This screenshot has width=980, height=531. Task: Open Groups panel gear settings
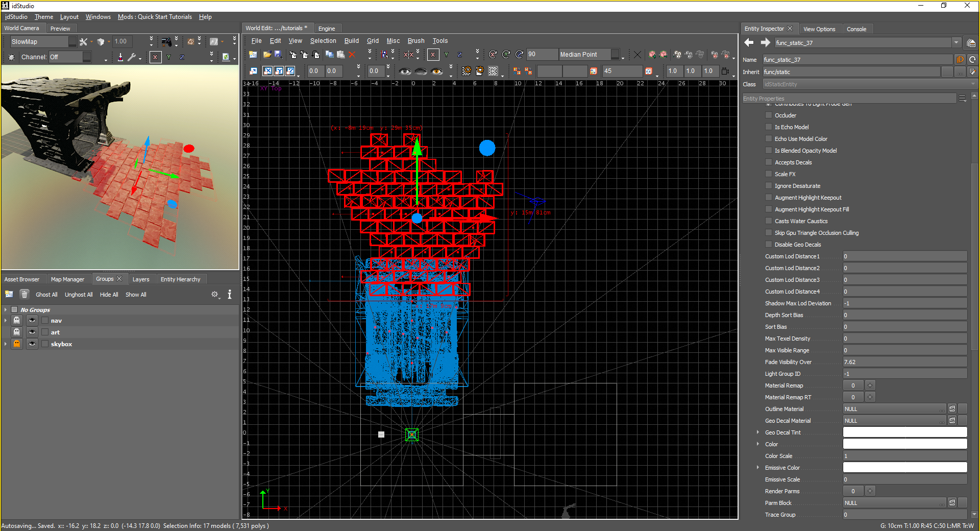(x=215, y=295)
